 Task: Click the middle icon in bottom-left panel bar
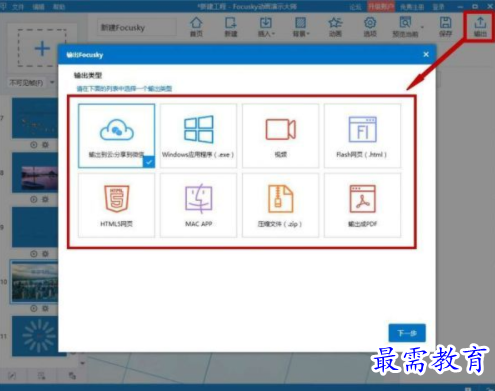(41, 376)
